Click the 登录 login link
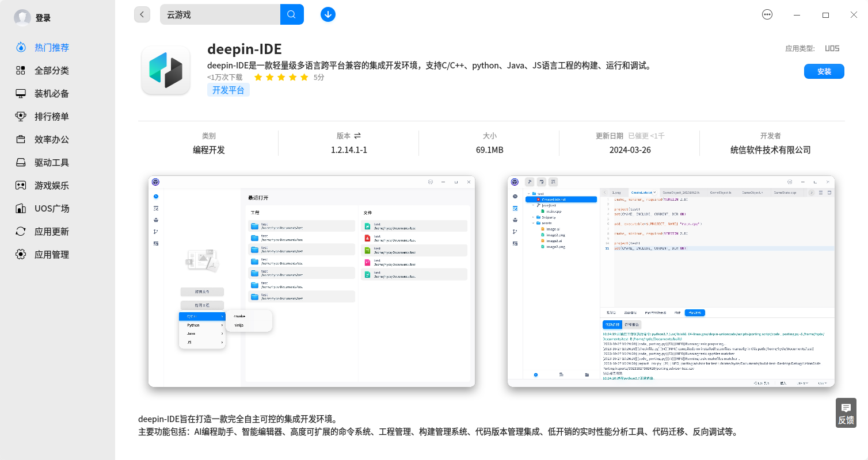Viewport: 868px width, 460px height. [x=43, y=18]
